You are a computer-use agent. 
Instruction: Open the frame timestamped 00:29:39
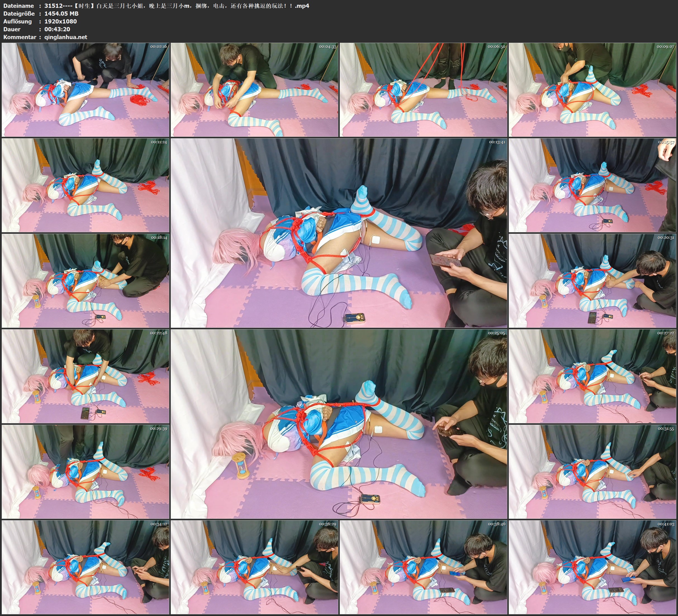85,472
